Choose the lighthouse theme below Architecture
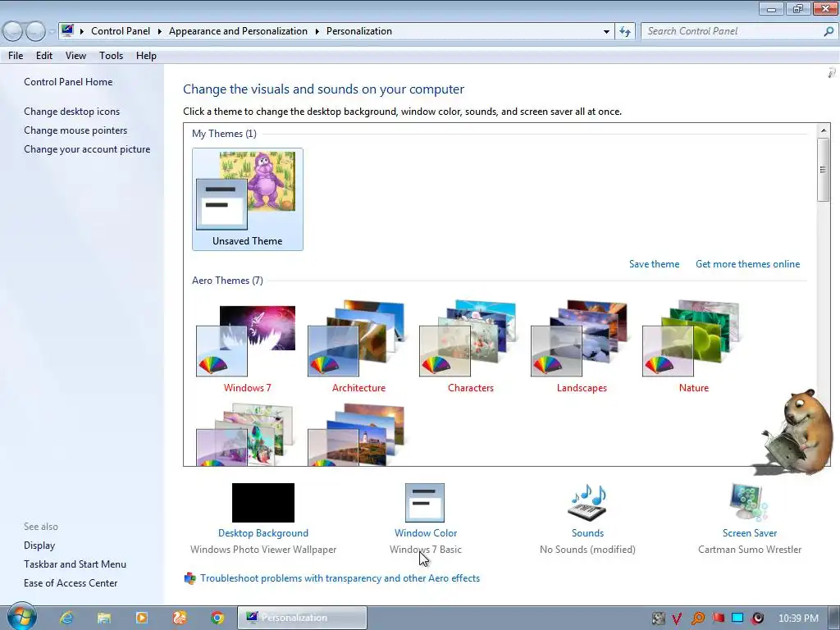The image size is (840, 630). tap(356, 435)
